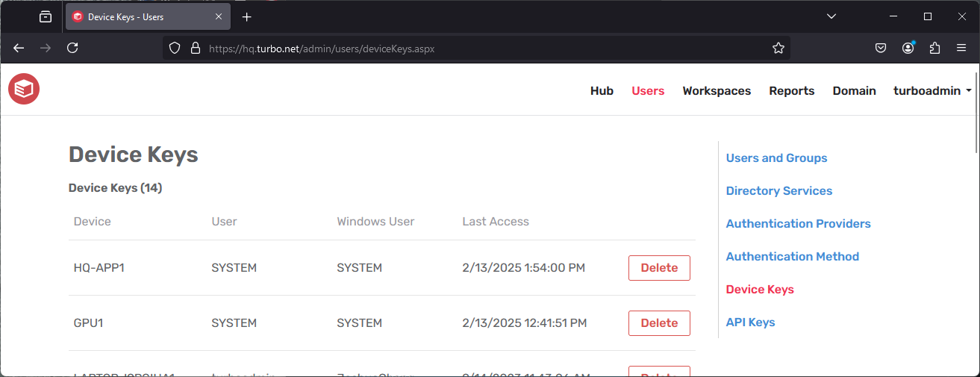The height and width of the screenshot is (377, 980).
Task: Open a new tab with plus icon
Action: click(247, 16)
